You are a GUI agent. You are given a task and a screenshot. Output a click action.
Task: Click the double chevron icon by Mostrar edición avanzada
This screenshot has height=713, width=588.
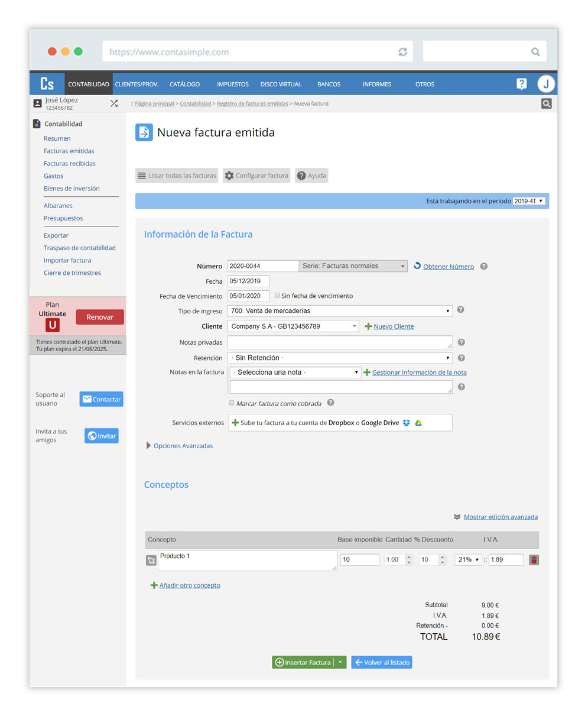click(457, 517)
